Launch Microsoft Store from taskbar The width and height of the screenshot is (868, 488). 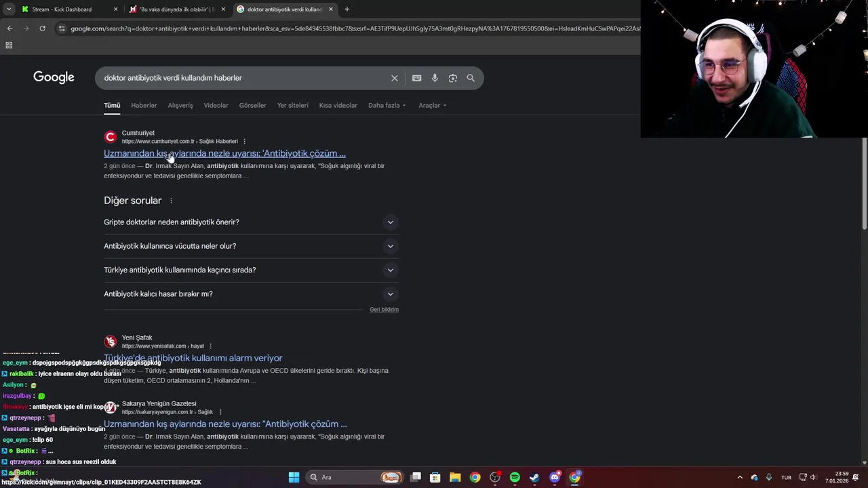coord(435,477)
